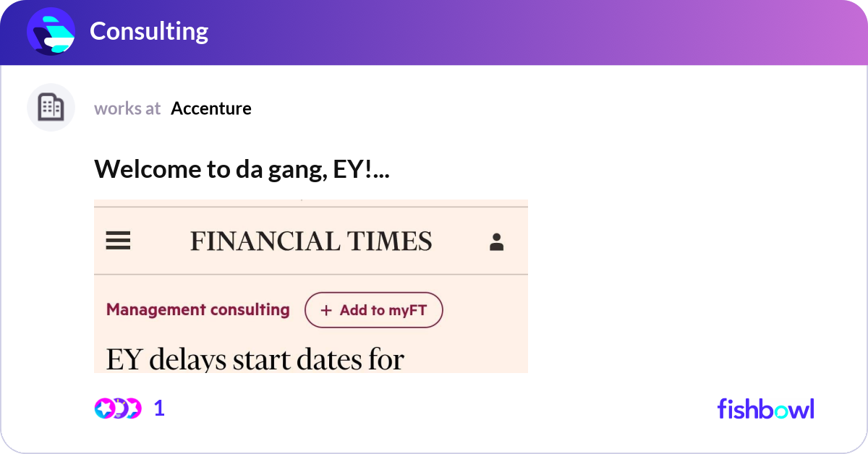Click the plus sign in Add to myFT
Image resolution: width=868 pixels, height=454 pixels.
point(326,310)
